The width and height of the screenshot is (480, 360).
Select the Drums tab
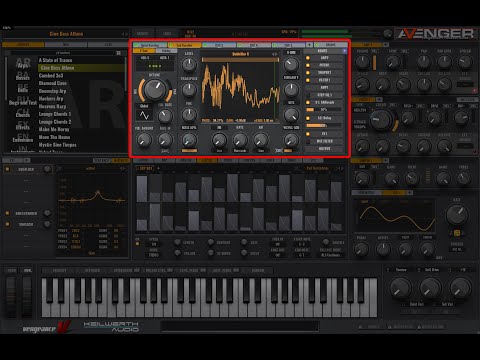pyautogui.click(x=331, y=45)
